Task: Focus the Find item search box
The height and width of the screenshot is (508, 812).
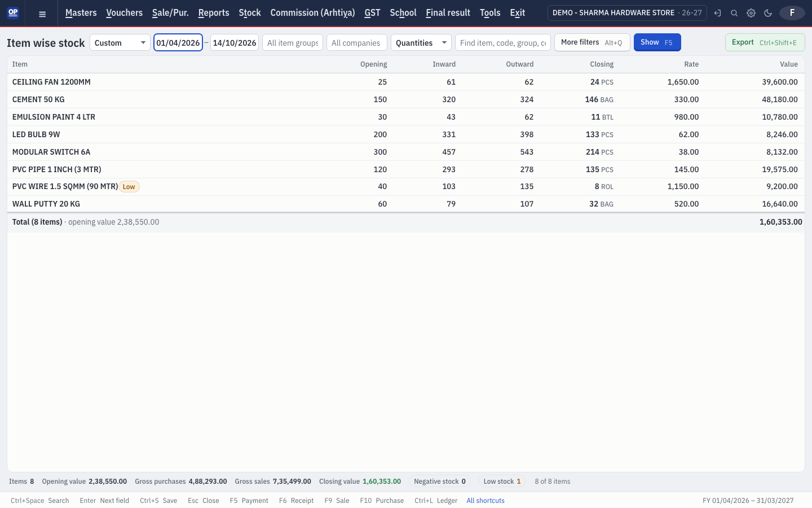Action: pos(503,43)
